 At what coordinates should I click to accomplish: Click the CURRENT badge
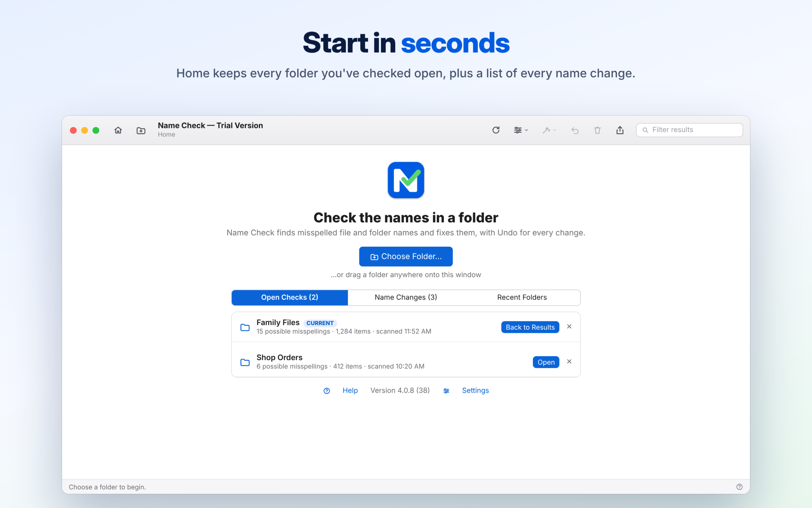[x=320, y=323]
